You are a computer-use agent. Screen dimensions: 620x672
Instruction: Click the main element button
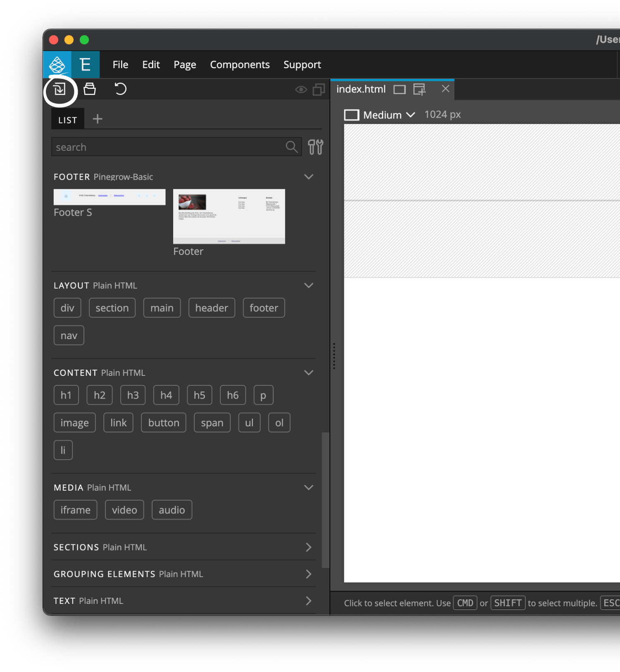[x=162, y=308]
